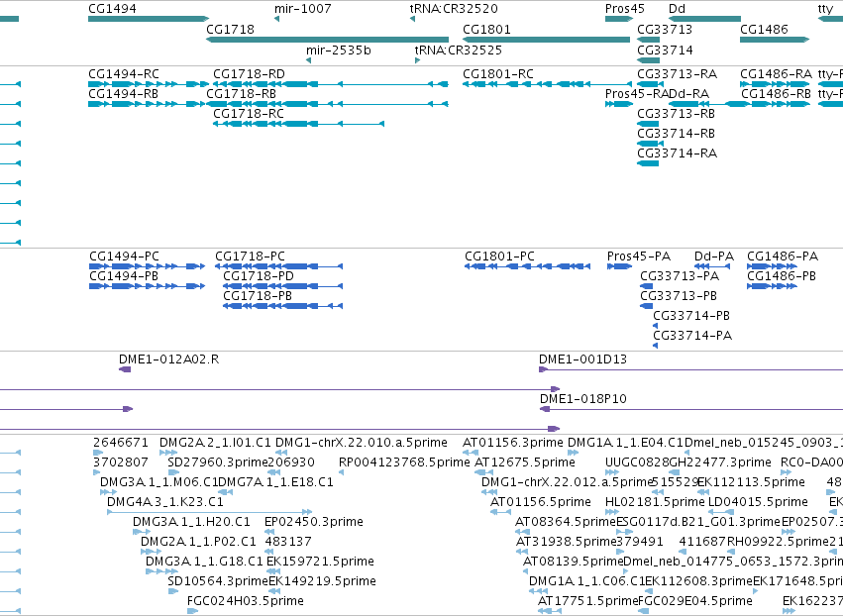Image resolution: width=843 pixels, height=616 pixels.
Task: Click EST label AT01156.3prime
Action: pyautogui.click(x=513, y=443)
